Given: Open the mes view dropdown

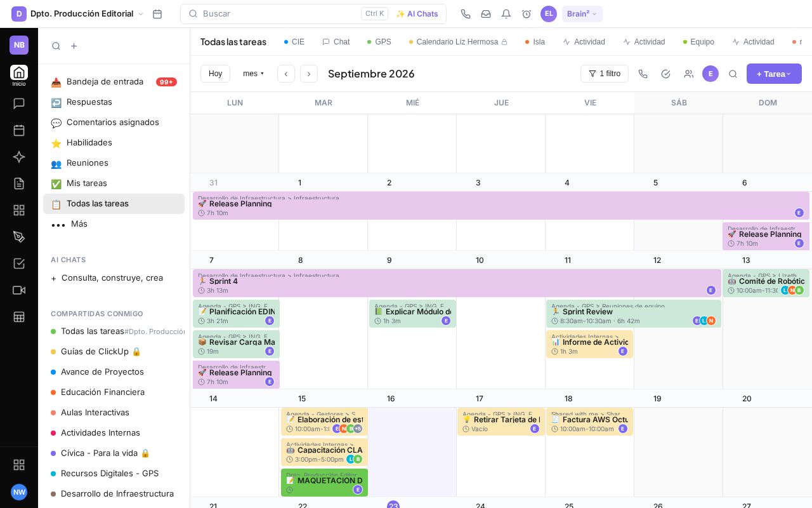Looking at the screenshot, I should (253, 74).
